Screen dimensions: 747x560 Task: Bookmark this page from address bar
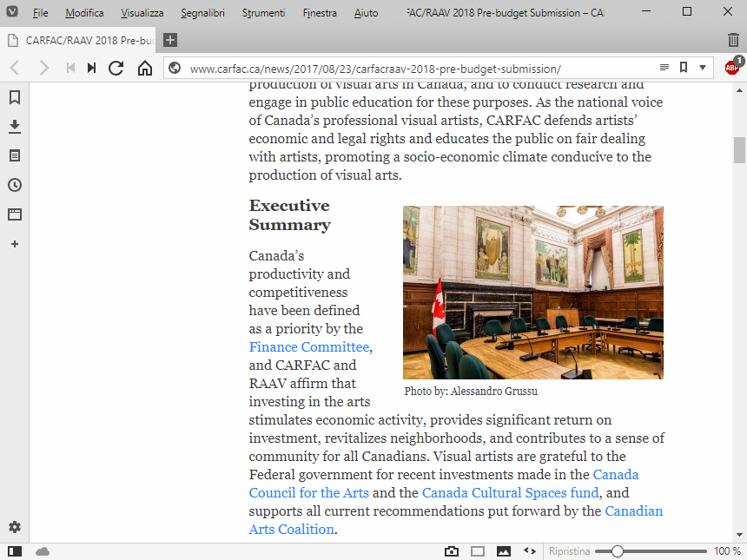684,68
